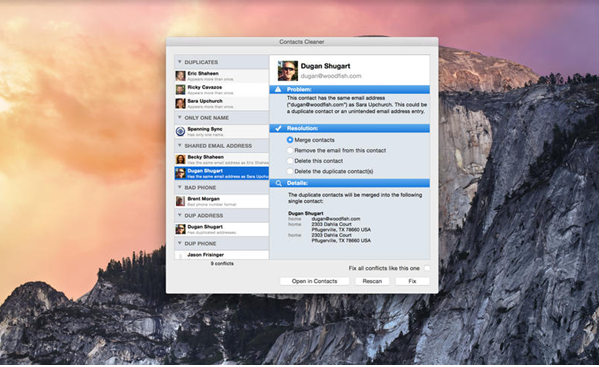
Task: Click the warning triangle icon beside Problem
Action: 278,89
